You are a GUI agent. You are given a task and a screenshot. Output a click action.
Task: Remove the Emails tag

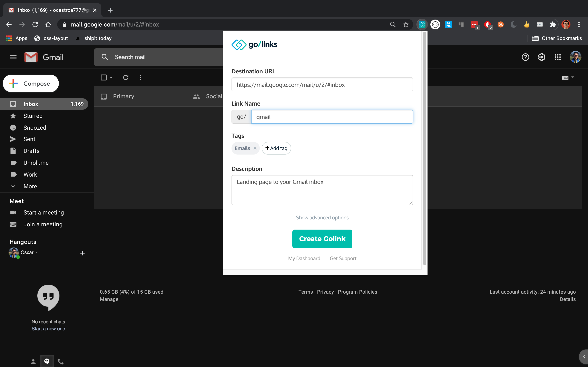tap(255, 148)
